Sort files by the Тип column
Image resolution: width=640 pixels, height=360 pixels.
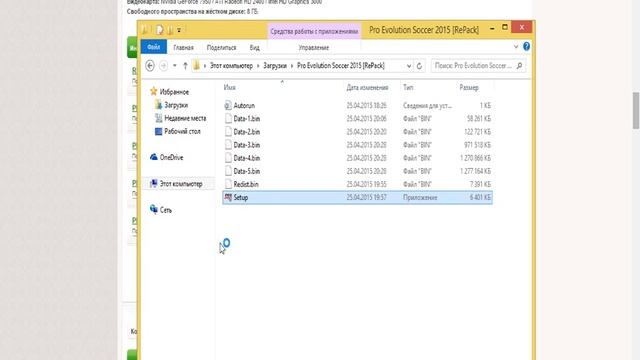(x=408, y=87)
